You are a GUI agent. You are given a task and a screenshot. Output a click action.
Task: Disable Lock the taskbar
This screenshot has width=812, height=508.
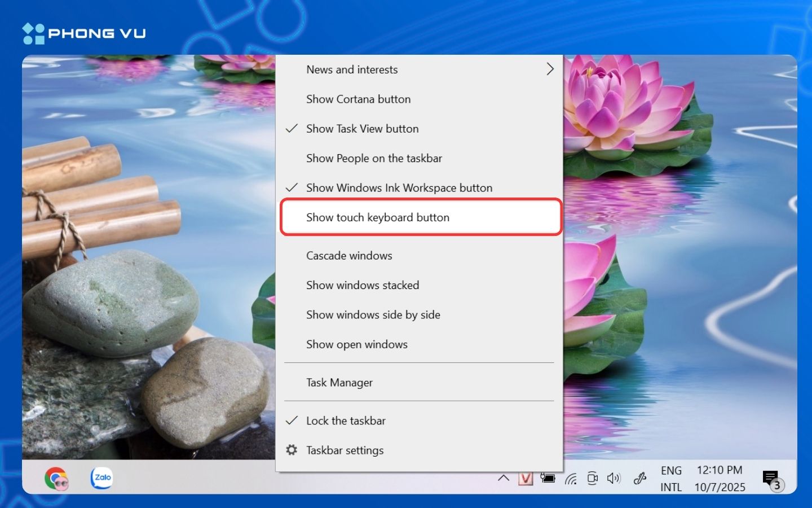pos(346,421)
